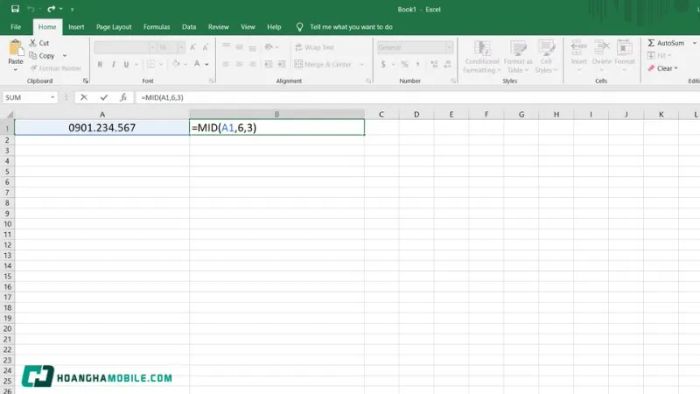This screenshot has height=394, width=700.
Task: Switch to the Review tab
Action: tap(218, 27)
